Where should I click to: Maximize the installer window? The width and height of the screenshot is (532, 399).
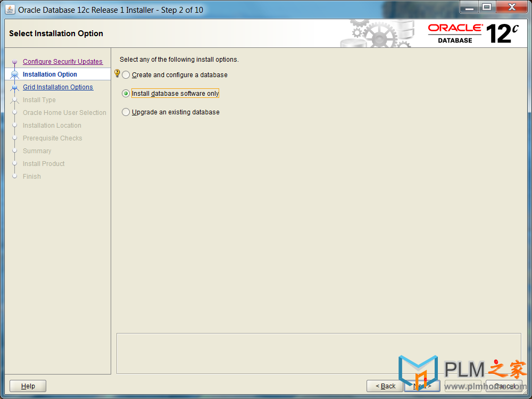pos(487,7)
